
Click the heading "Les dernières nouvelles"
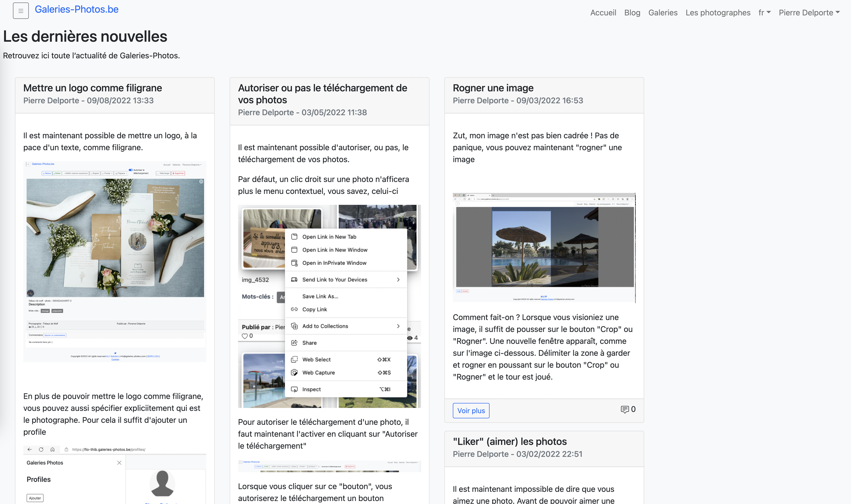pyautogui.click(x=85, y=36)
